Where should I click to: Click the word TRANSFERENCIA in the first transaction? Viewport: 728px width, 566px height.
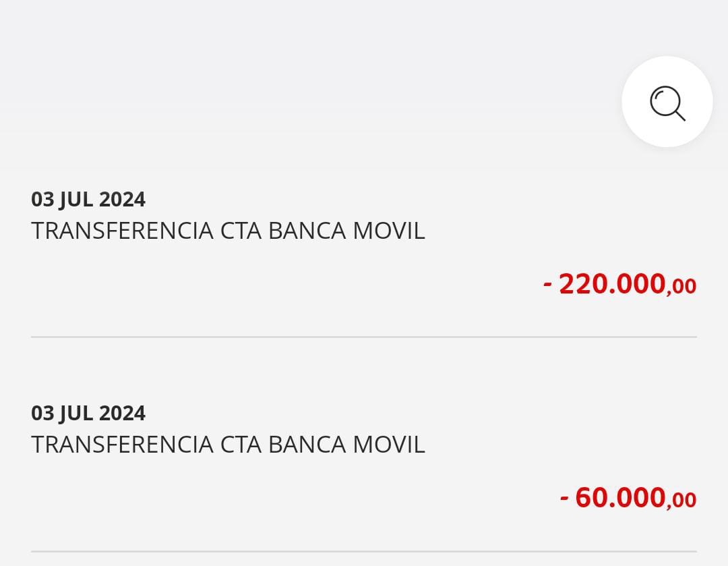(x=122, y=231)
